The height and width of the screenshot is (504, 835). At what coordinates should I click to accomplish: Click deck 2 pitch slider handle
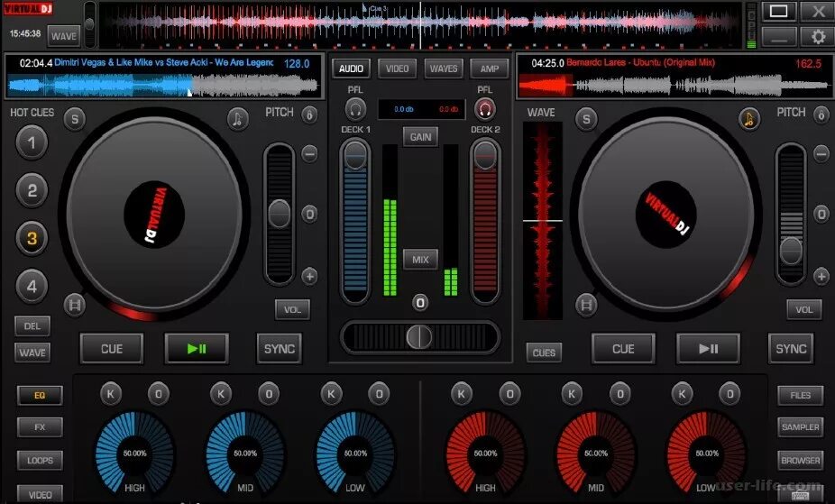791,250
